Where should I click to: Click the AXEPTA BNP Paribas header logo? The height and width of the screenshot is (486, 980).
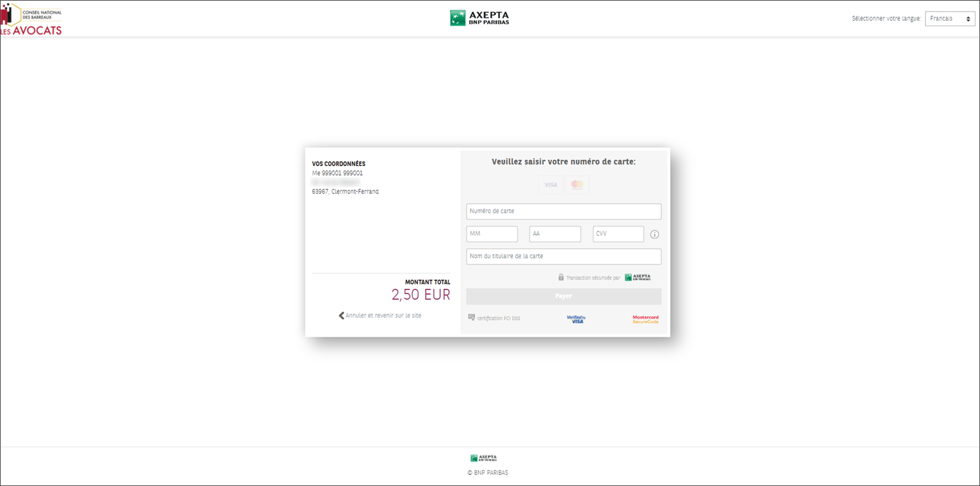pyautogui.click(x=479, y=18)
